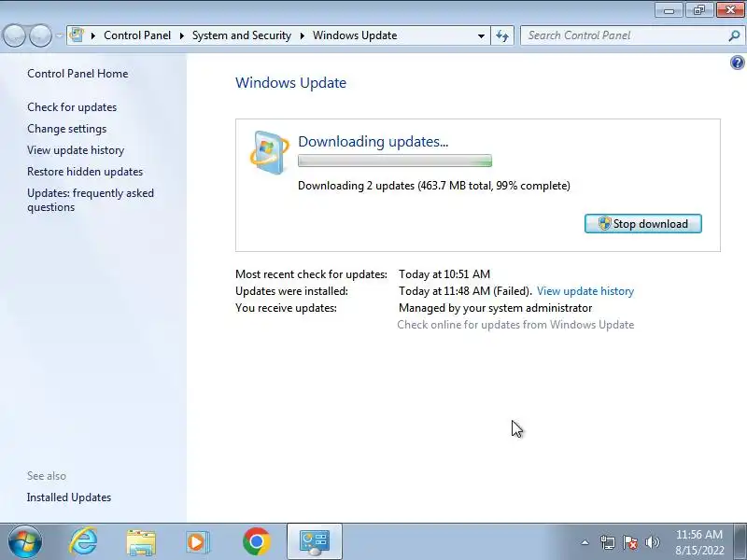Expand the address bar history dropdown

point(481,35)
